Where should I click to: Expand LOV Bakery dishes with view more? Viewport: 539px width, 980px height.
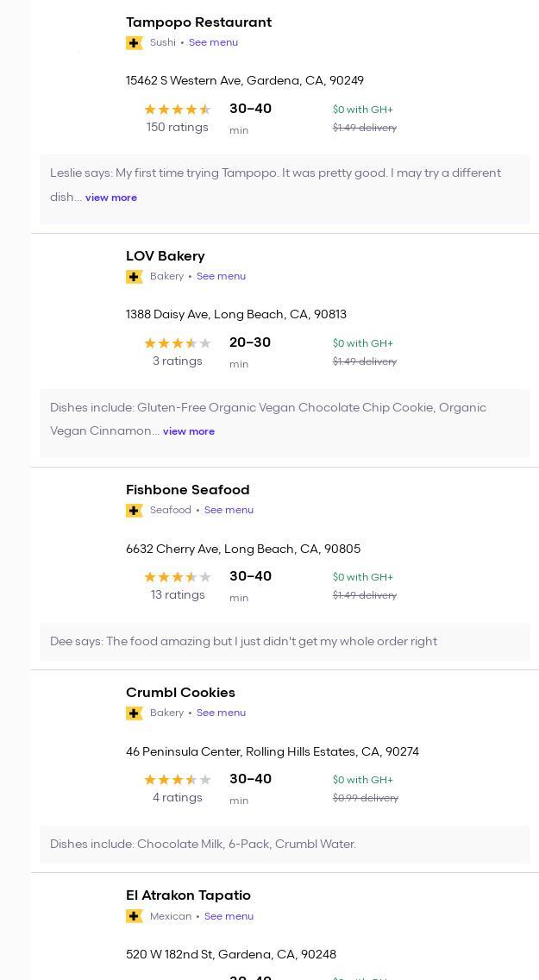189,431
